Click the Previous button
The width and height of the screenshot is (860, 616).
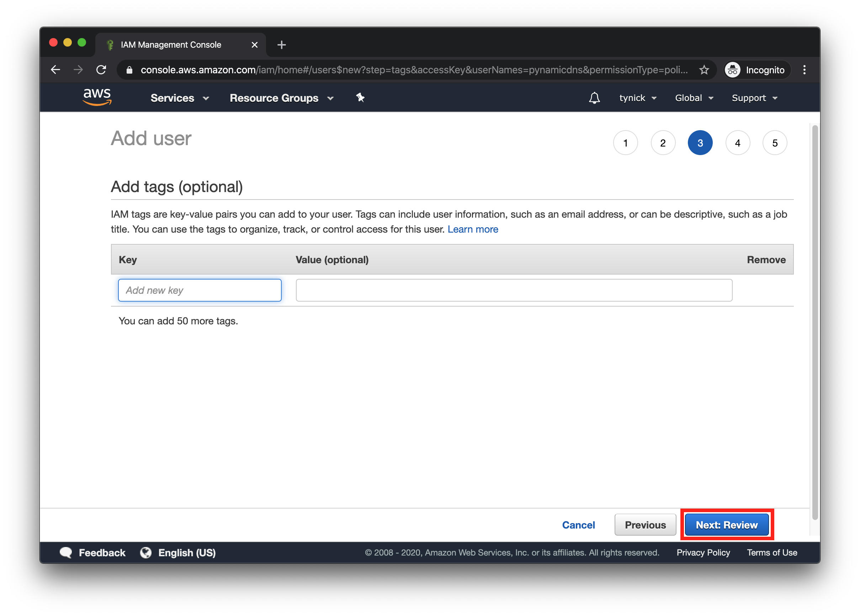click(644, 525)
